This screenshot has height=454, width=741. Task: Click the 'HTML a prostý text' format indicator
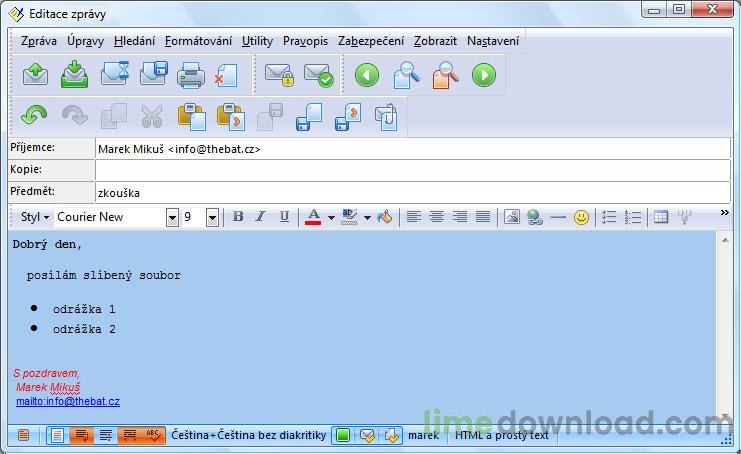502,435
